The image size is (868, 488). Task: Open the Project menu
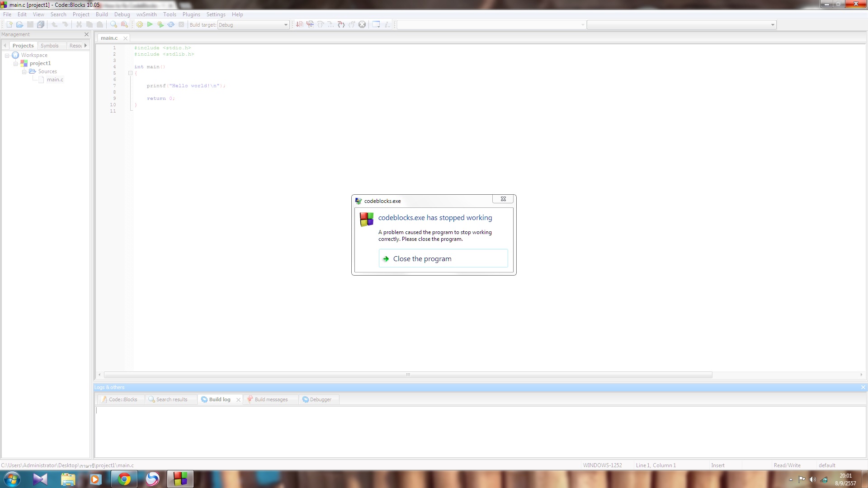(81, 14)
